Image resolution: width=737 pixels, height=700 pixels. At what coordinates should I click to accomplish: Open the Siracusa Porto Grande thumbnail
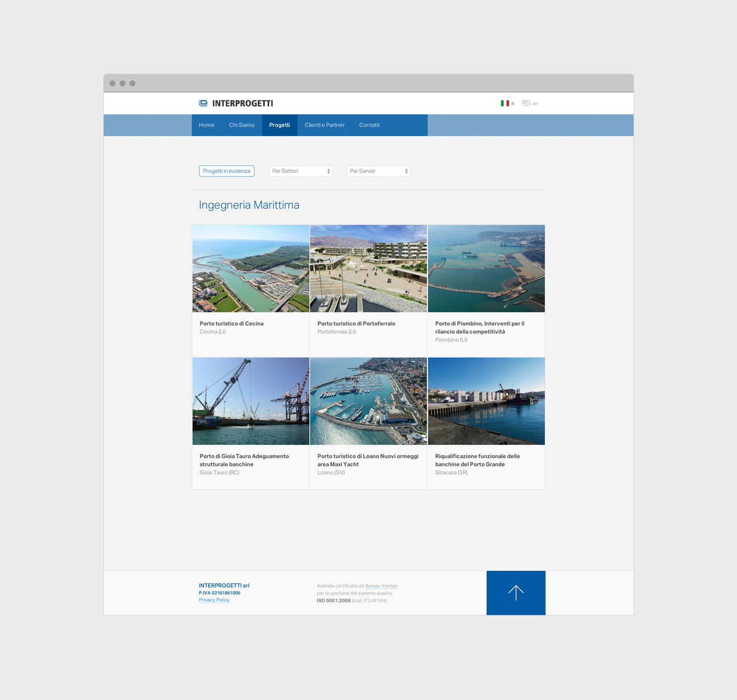486,401
